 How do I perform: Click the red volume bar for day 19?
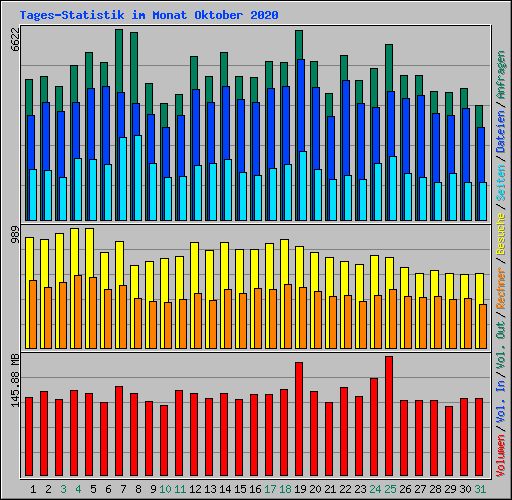pyautogui.click(x=299, y=419)
